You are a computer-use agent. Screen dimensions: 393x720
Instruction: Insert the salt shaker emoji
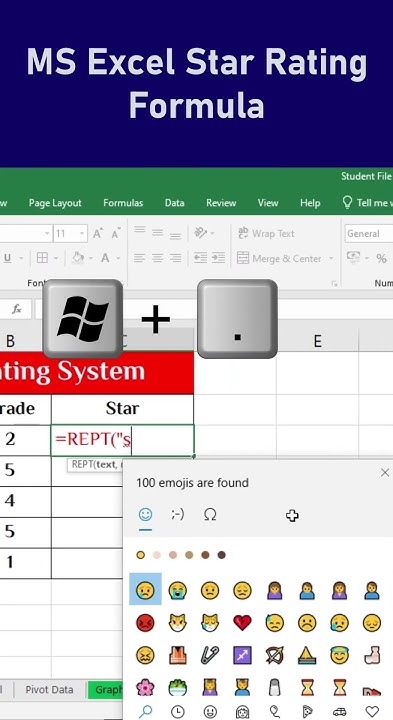pyautogui.click(x=275, y=687)
